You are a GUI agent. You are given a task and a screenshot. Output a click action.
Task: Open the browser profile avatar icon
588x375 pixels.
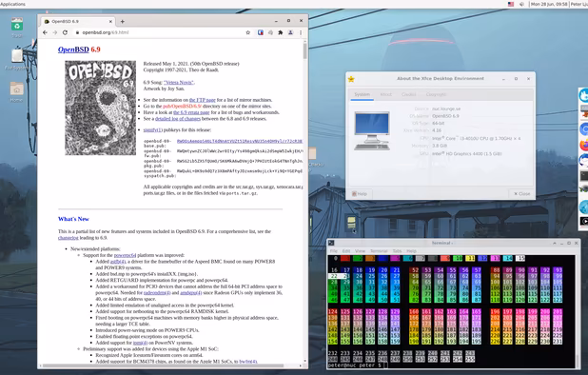290,32
